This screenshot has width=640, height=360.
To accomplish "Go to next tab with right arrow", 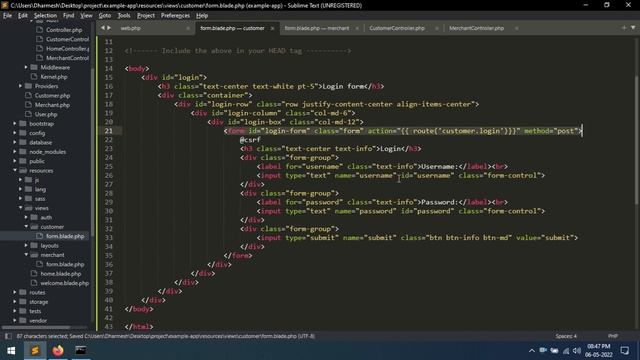I will click(109, 28).
